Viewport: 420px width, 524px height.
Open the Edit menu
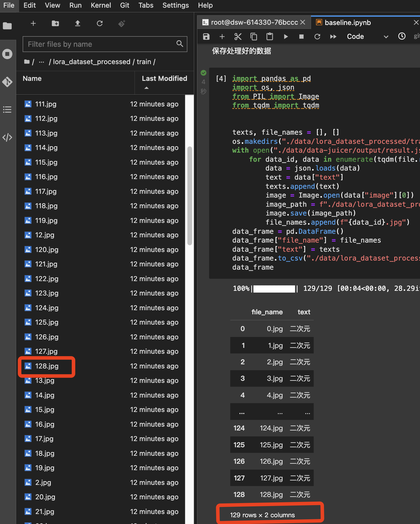pyautogui.click(x=30, y=5)
